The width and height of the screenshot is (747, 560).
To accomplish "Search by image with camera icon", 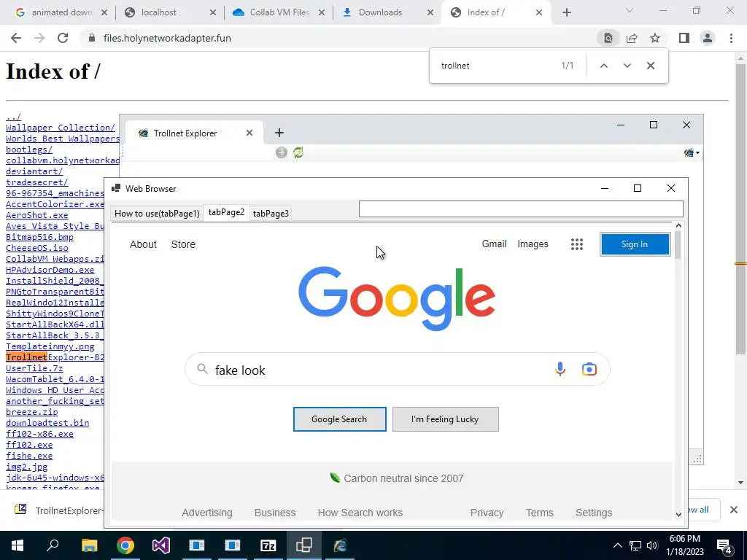I will [589, 369].
